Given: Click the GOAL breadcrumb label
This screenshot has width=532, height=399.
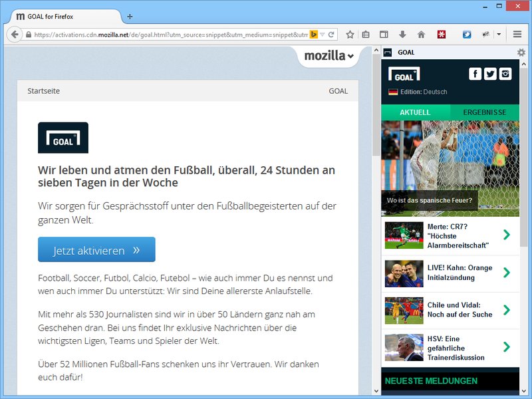Looking at the screenshot, I should click(338, 91).
